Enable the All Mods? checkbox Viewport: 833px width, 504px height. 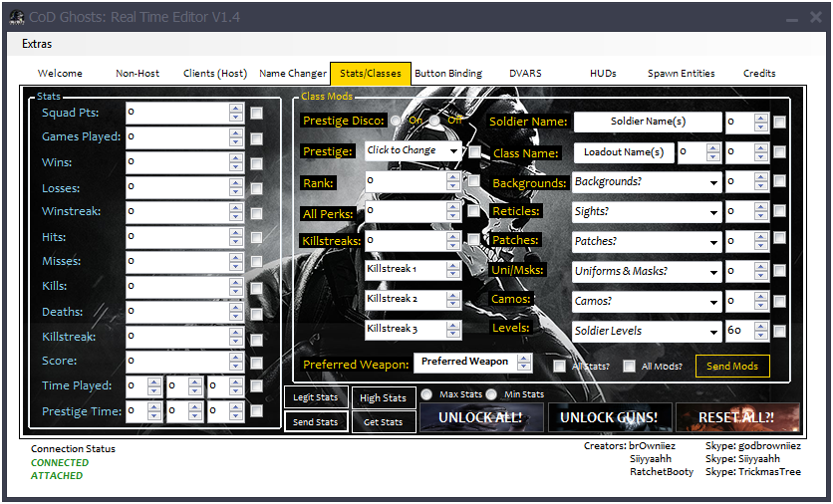tap(629, 366)
